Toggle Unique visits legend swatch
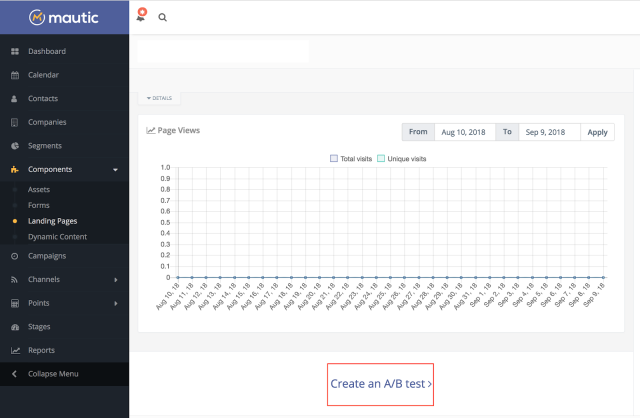 coord(381,158)
